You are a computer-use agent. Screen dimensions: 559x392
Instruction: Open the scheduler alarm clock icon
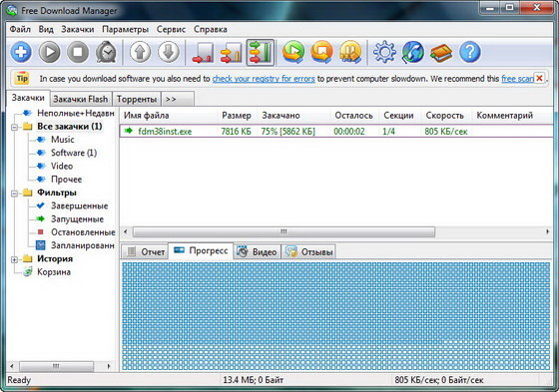106,53
